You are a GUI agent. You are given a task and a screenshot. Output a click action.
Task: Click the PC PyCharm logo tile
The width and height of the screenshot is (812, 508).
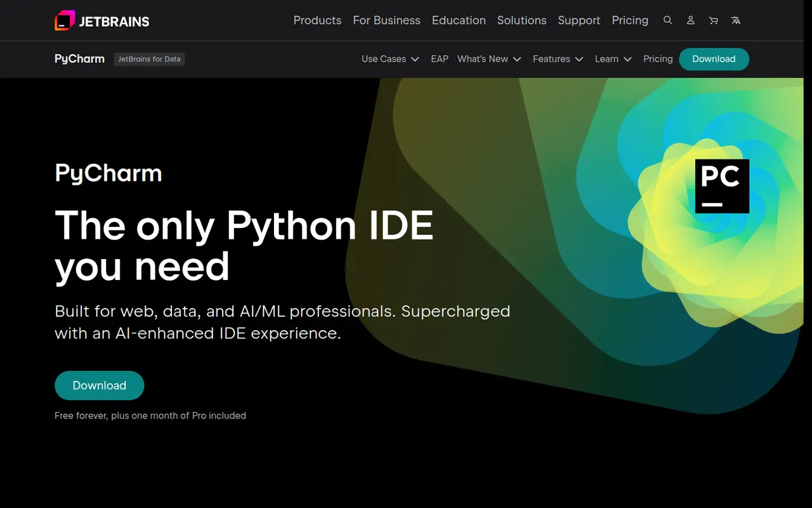coord(722,186)
